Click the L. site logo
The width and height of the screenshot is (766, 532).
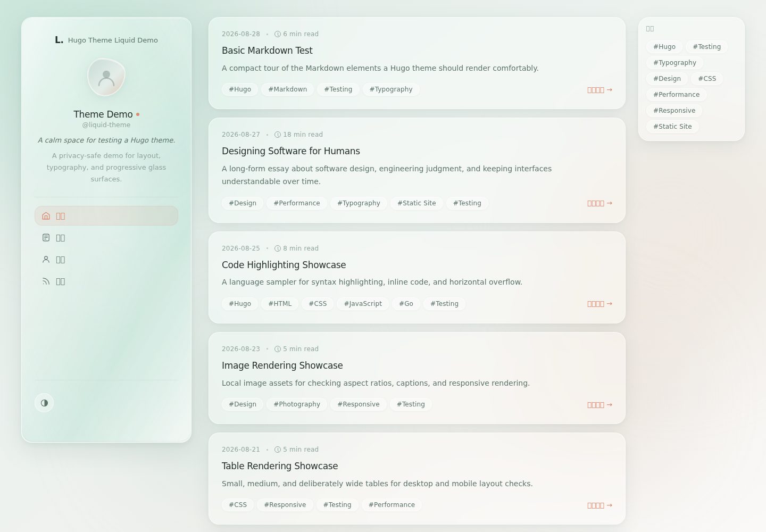click(x=59, y=40)
